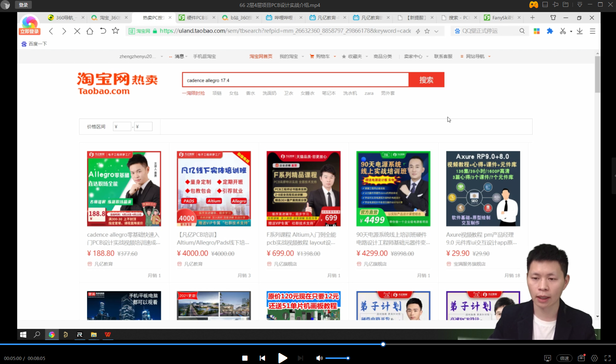
Task: Open the browser downloads icon
Action: (579, 31)
